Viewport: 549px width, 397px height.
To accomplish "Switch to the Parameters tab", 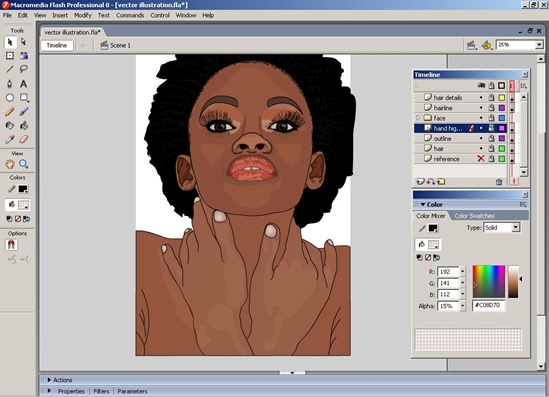I will pyautogui.click(x=132, y=391).
